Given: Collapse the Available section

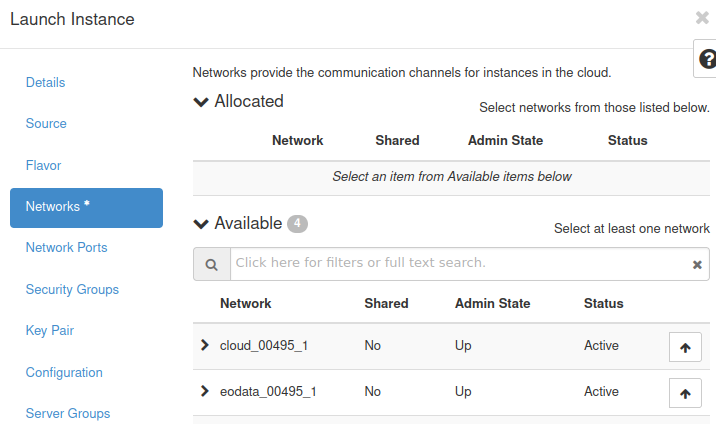Looking at the screenshot, I should [x=201, y=224].
